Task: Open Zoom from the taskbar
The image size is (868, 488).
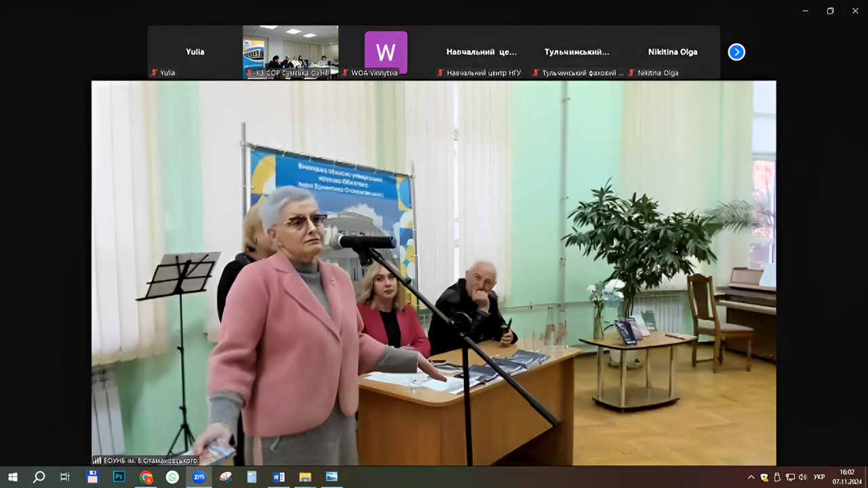Action: [199, 476]
